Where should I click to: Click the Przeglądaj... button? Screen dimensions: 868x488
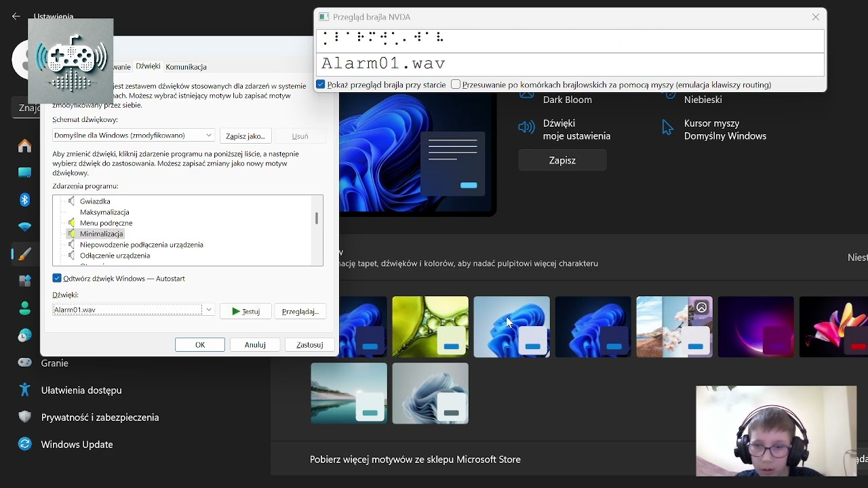coord(300,311)
